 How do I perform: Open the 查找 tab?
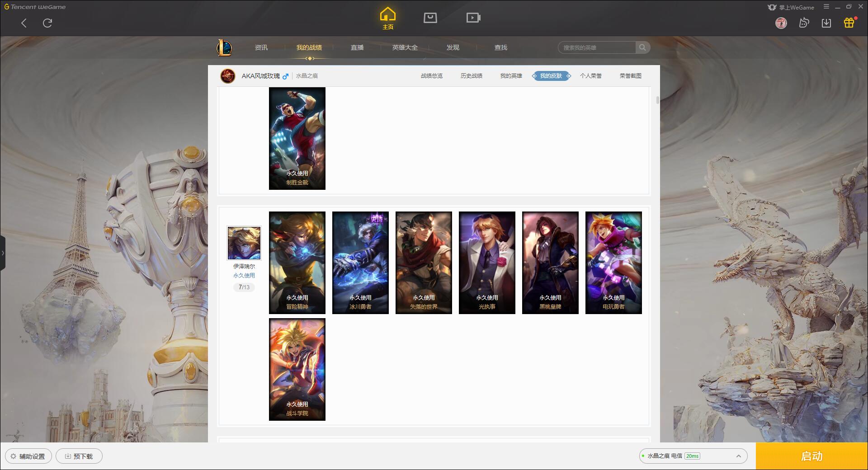[x=501, y=47]
